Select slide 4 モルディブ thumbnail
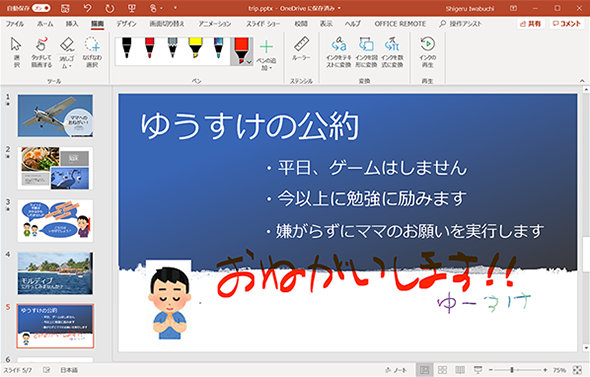 pyautogui.click(x=55, y=274)
